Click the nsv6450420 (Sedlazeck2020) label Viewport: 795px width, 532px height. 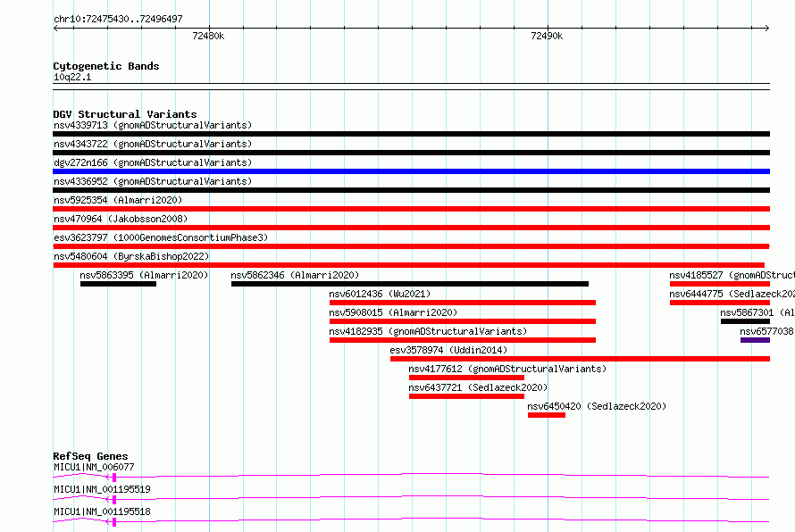pos(597,406)
